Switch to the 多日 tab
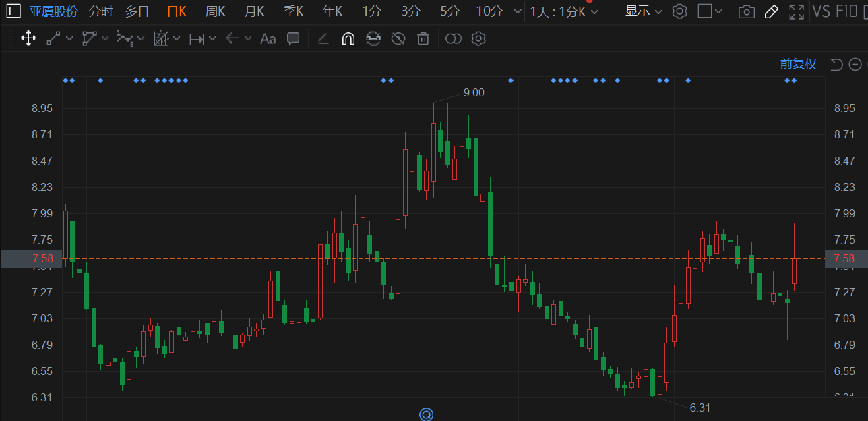Image resolution: width=868 pixels, height=421 pixels. pos(137,11)
